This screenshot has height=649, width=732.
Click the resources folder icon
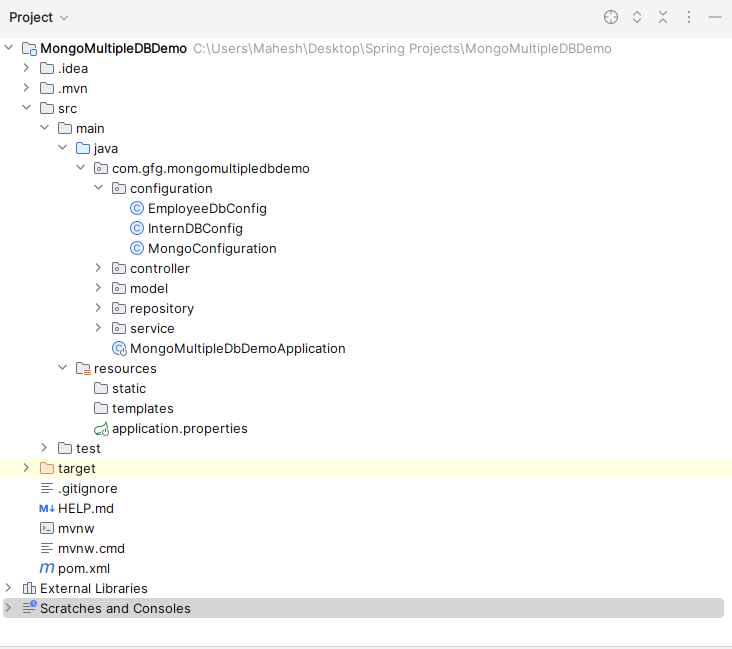(83, 368)
